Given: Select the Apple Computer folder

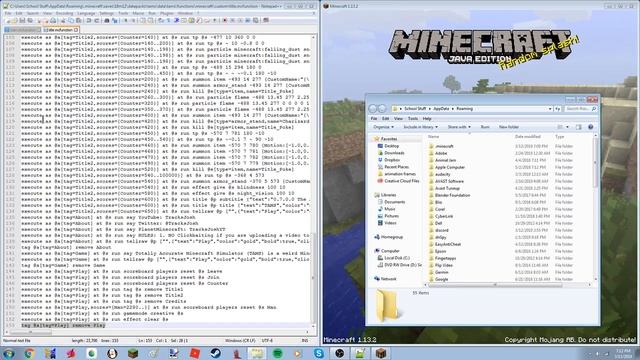Looking at the screenshot, I should click(x=450, y=167).
